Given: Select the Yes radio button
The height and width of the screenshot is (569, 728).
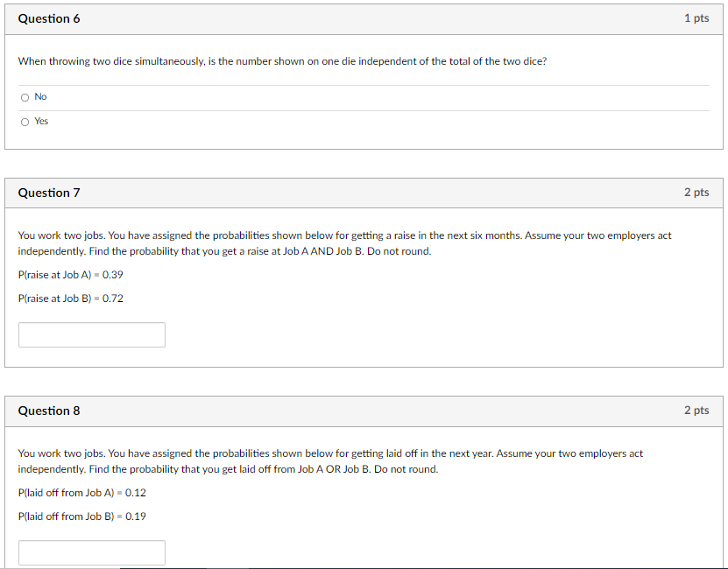Looking at the screenshot, I should tap(25, 122).
